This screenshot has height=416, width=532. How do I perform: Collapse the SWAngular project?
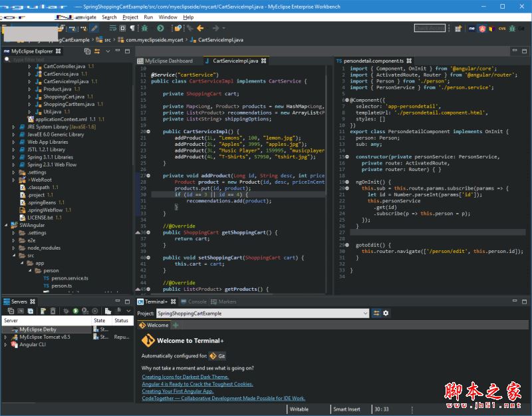6,225
